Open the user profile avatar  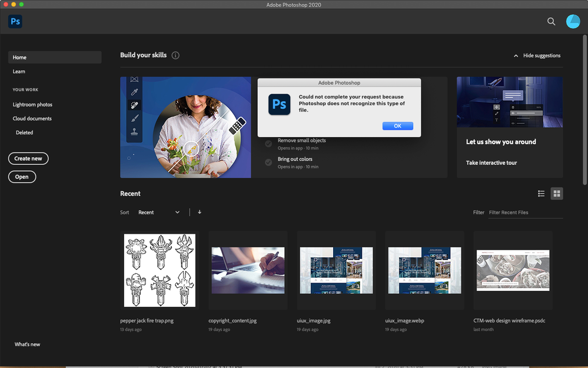tap(573, 21)
